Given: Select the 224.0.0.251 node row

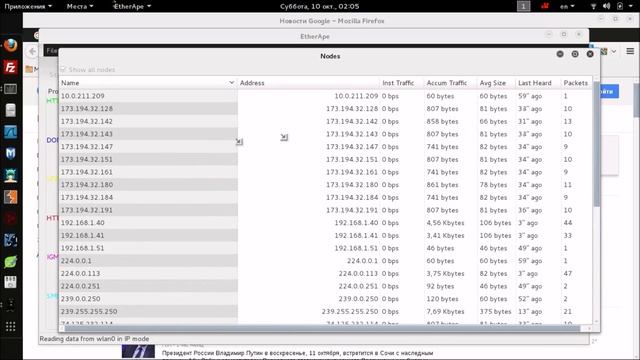Looking at the screenshot, I should point(325,286).
